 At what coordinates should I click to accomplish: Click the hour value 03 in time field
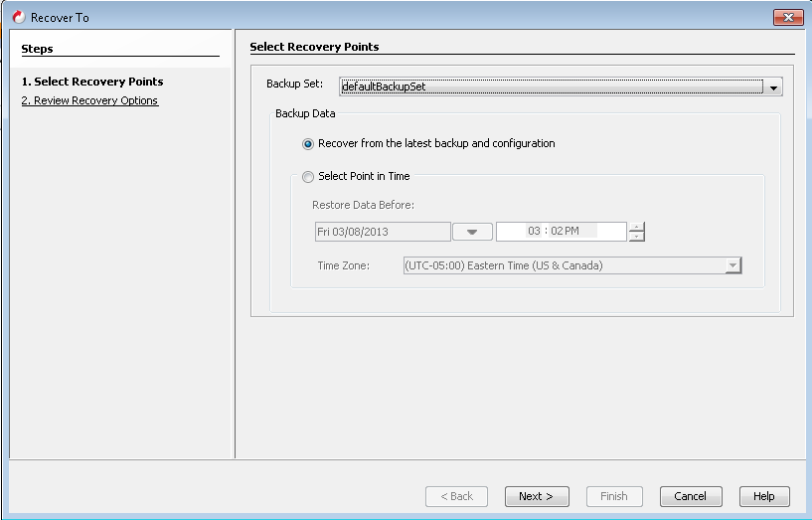pos(535,231)
